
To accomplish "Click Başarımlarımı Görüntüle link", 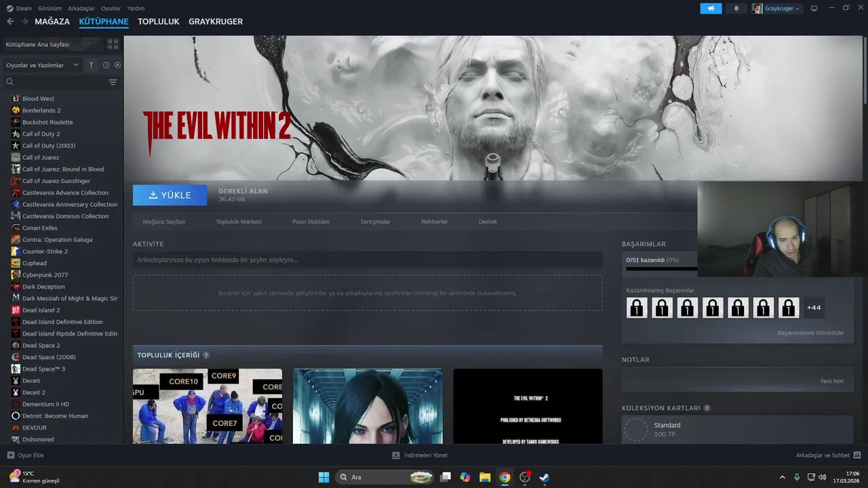I will coord(810,333).
